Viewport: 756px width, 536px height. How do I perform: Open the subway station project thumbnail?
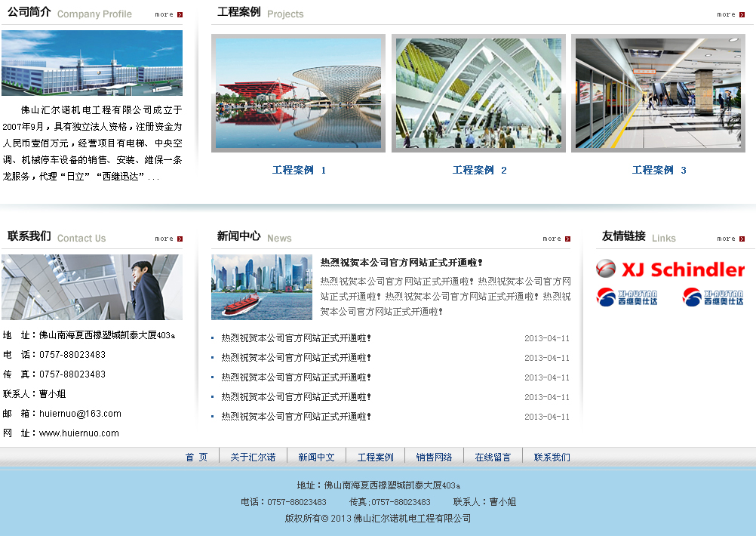coord(658,93)
